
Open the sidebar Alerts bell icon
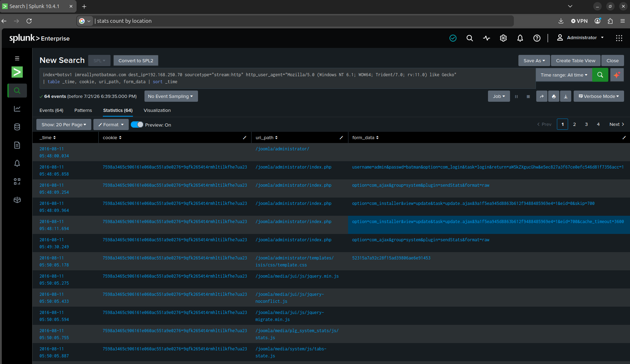point(17,163)
